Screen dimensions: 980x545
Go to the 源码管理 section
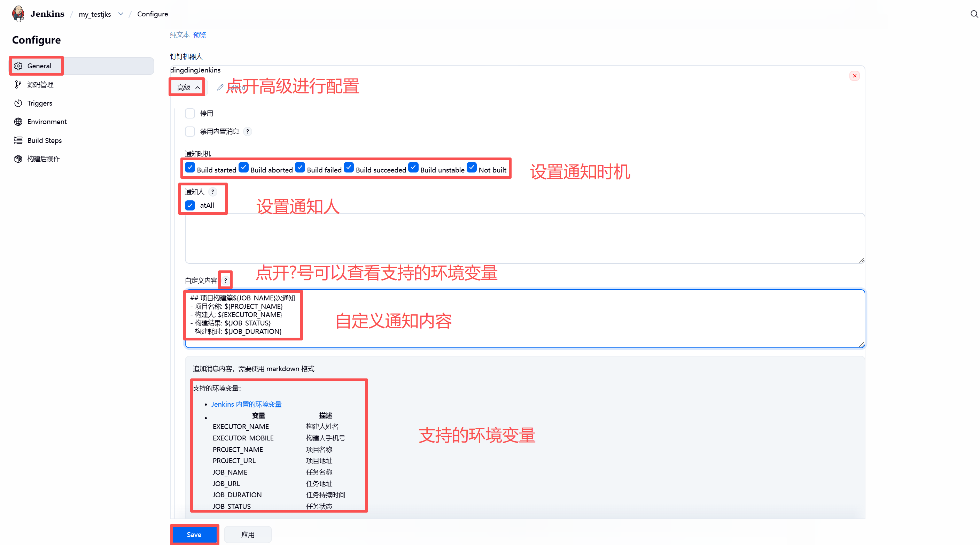click(82, 84)
